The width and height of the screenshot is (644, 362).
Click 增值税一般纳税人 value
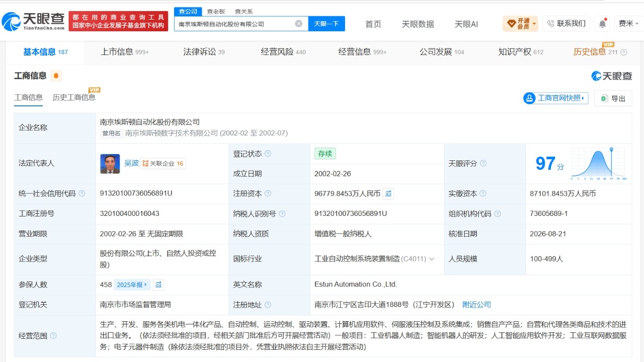(x=343, y=234)
